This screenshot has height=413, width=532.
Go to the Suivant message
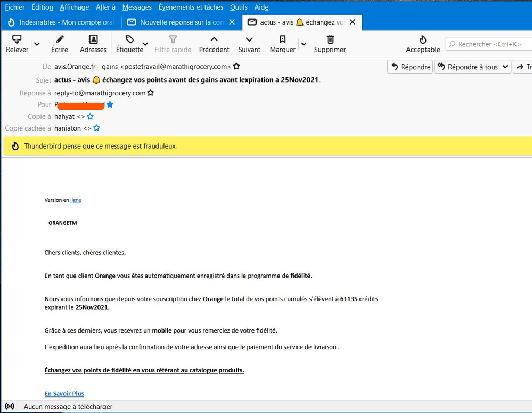(x=249, y=39)
